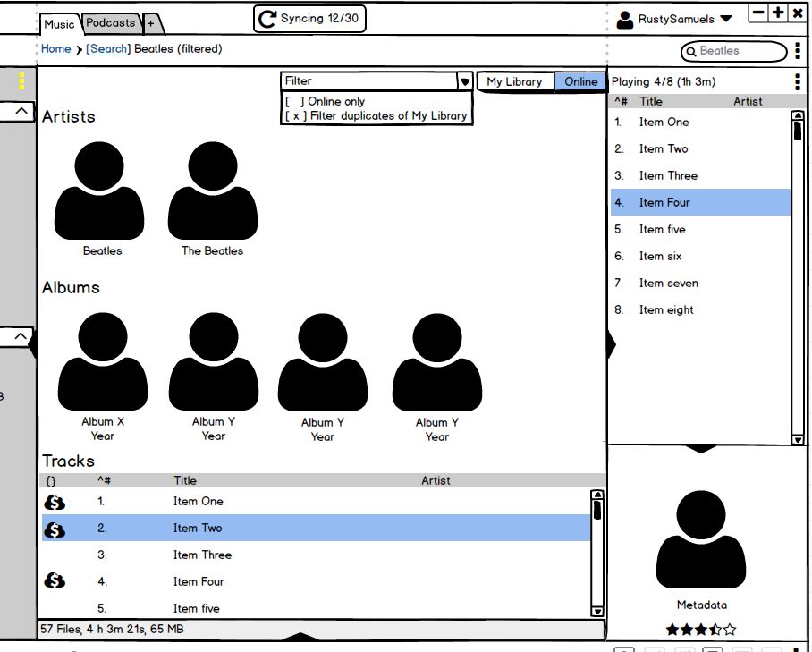Switch to the Podcasts tab
Viewport: 812px width, 652px height.
click(111, 23)
